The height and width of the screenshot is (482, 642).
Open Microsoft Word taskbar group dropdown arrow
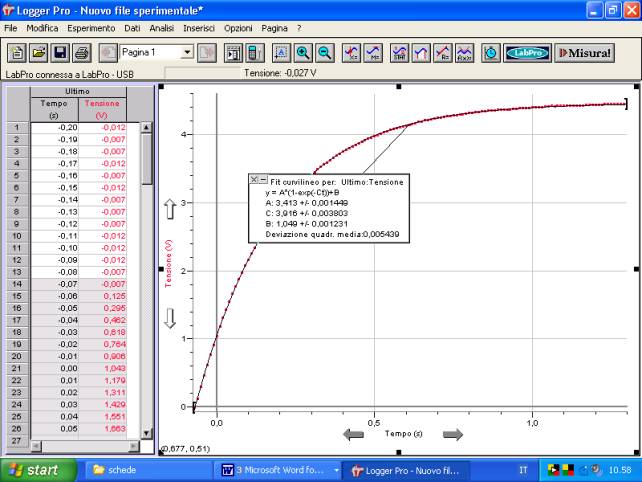click(336, 470)
